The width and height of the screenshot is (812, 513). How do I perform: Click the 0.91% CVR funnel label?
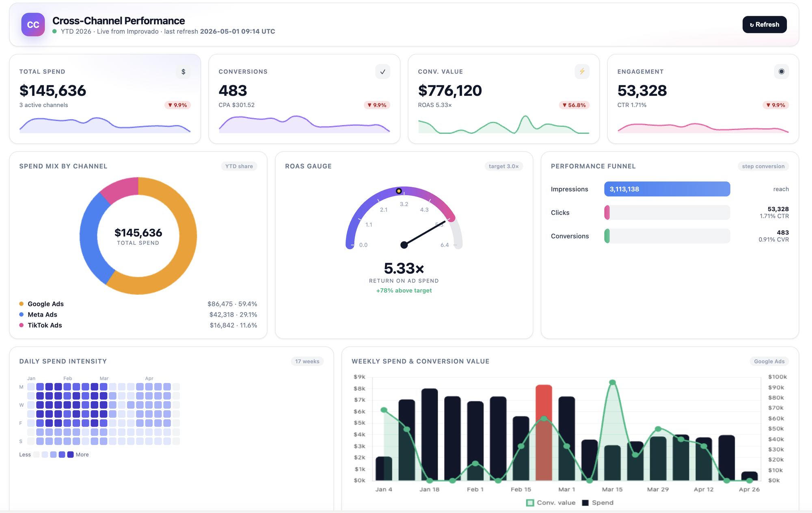(x=773, y=240)
